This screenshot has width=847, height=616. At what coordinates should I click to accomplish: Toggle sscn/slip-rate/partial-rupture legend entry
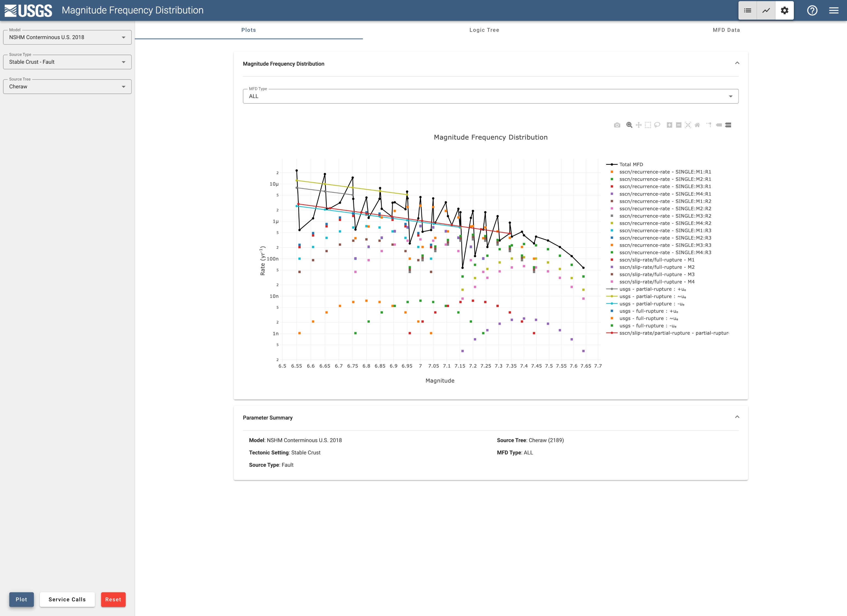tap(667, 333)
